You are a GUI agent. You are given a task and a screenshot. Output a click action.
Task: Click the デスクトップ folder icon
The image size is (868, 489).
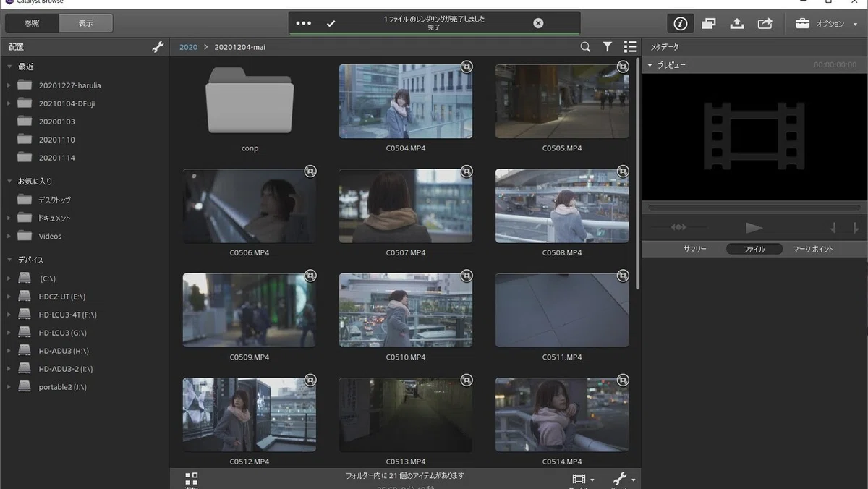pos(25,199)
